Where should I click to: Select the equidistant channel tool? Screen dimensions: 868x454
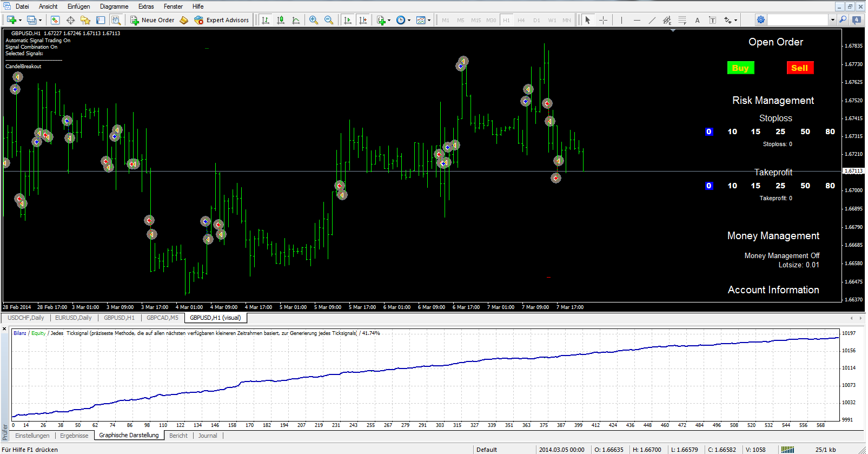pyautogui.click(x=667, y=20)
